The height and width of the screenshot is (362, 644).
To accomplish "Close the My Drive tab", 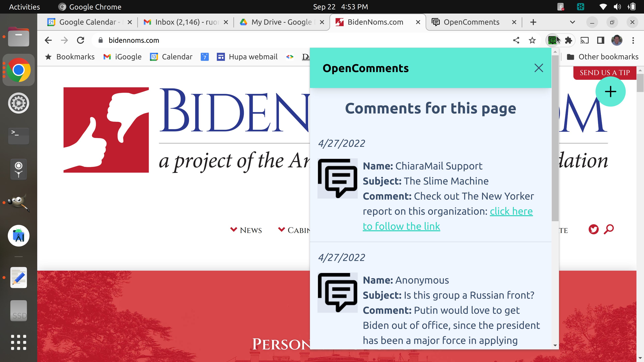I will tap(322, 22).
